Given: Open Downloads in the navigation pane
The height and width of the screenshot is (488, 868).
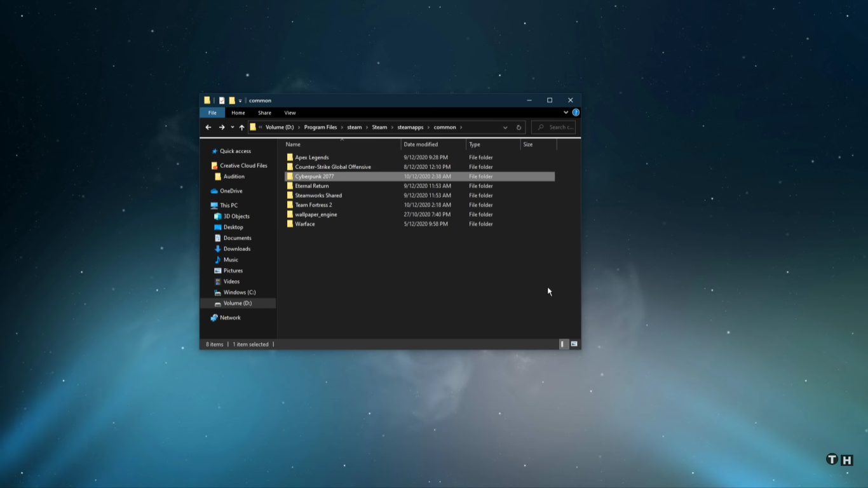Looking at the screenshot, I should pos(237,249).
